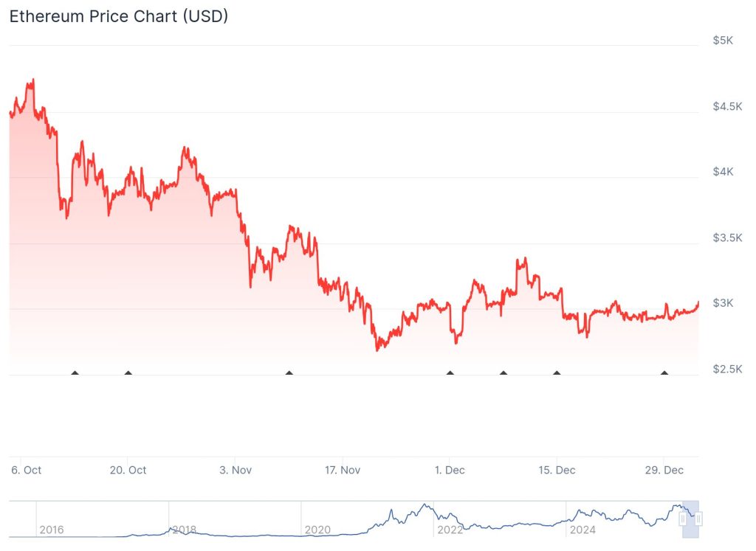Image resolution: width=756 pixels, height=551 pixels.
Task: Click the 3. Nov x-axis date label
Action: 235,470
